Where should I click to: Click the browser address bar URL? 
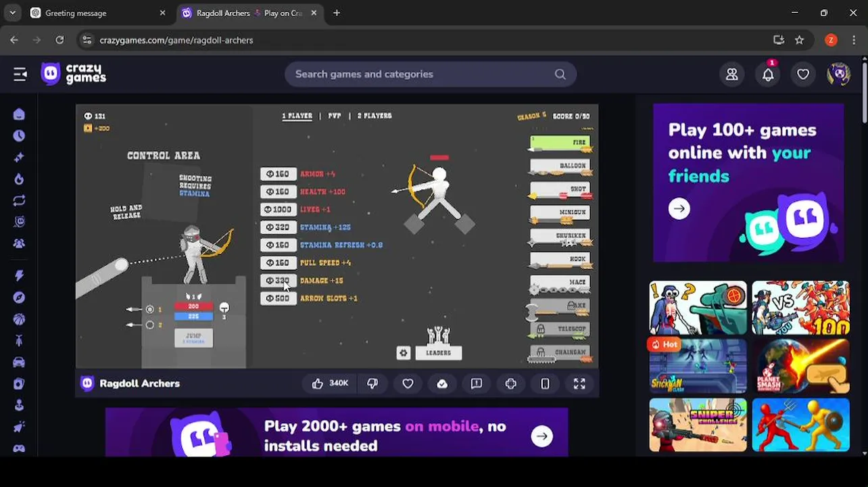point(176,40)
